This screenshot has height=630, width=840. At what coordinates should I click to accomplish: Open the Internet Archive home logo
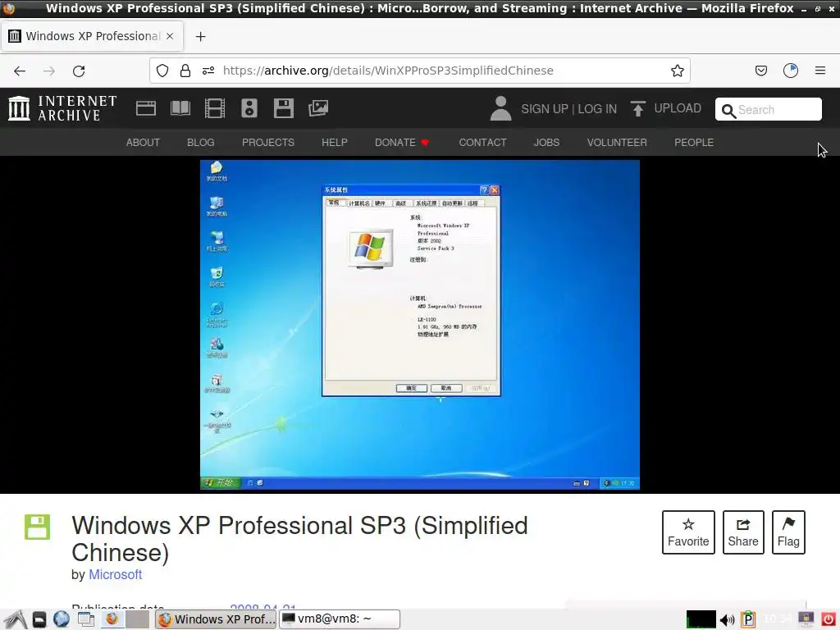(x=62, y=108)
